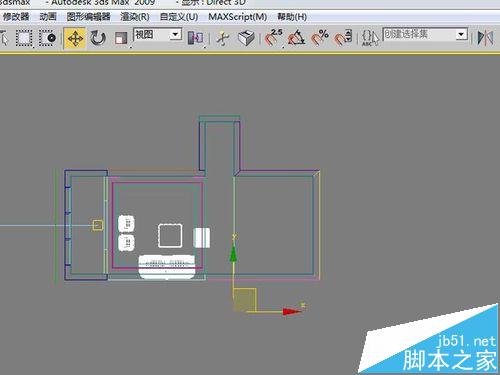500x375 pixels.
Task: Toggle the 2.5D Snaps magnet
Action: click(x=273, y=38)
